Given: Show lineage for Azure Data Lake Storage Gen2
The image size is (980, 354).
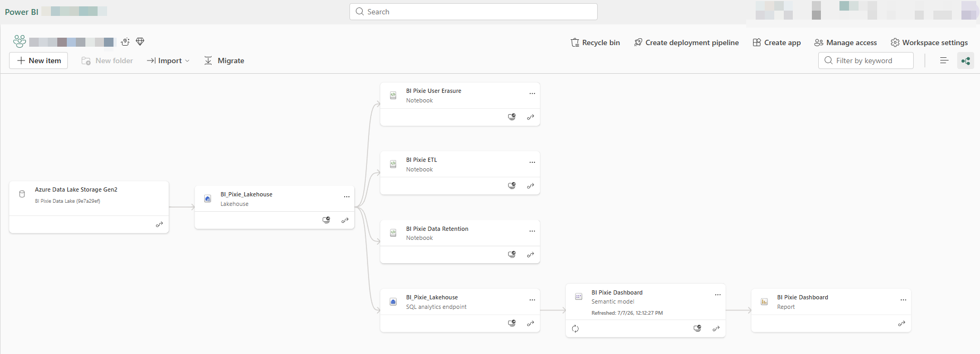Looking at the screenshot, I should point(159,225).
